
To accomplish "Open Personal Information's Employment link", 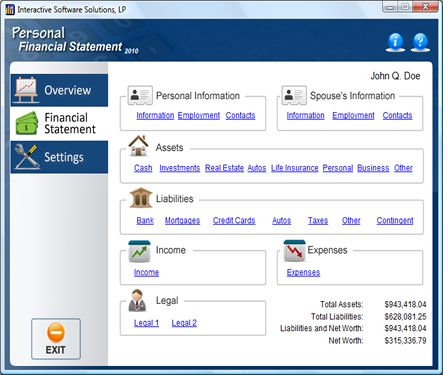I will [x=199, y=115].
